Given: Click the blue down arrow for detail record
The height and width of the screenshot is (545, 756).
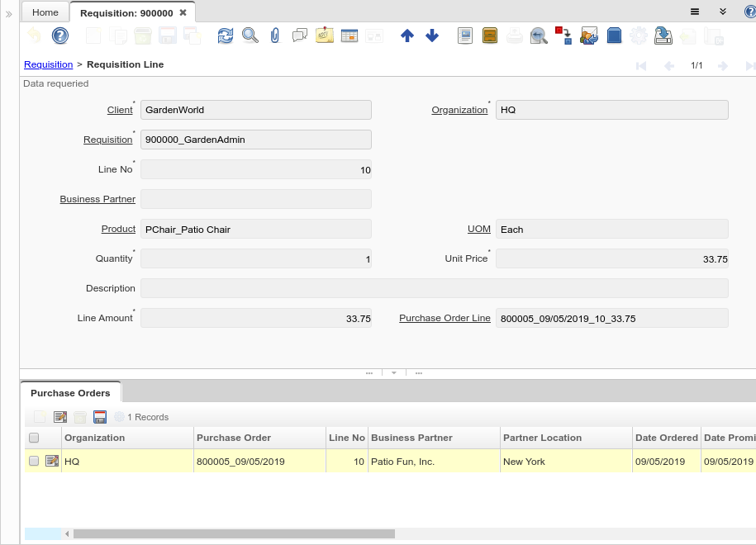Looking at the screenshot, I should coord(432,36).
